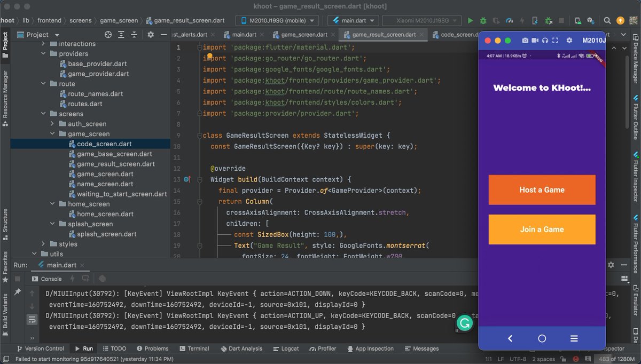Screen dimensions: 641x364
Task: Click the Search Everywhere magnifier icon
Action: click(x=607, y=21)
